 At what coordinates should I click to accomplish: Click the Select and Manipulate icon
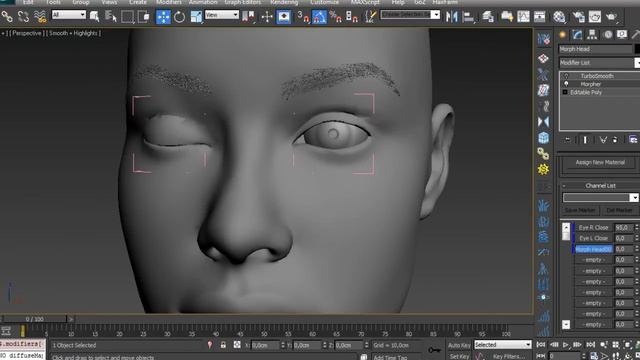tap(267, 17)
